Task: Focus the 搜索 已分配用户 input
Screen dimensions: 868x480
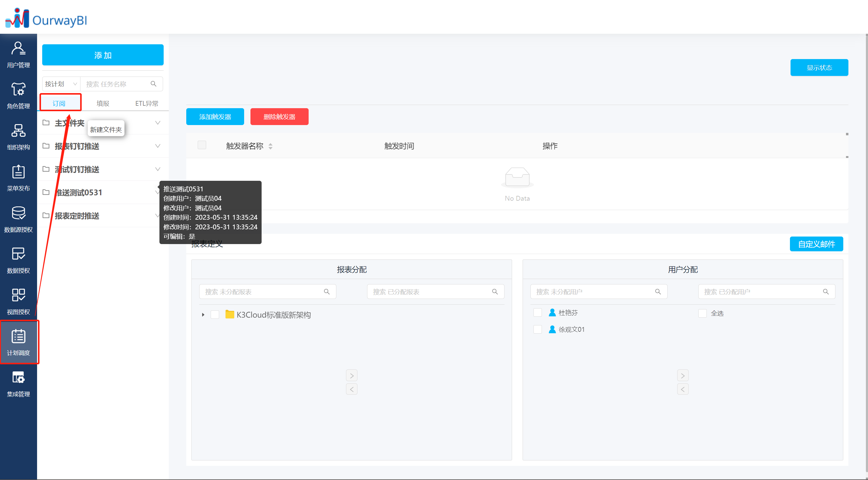Action: (x=766, y=292)
